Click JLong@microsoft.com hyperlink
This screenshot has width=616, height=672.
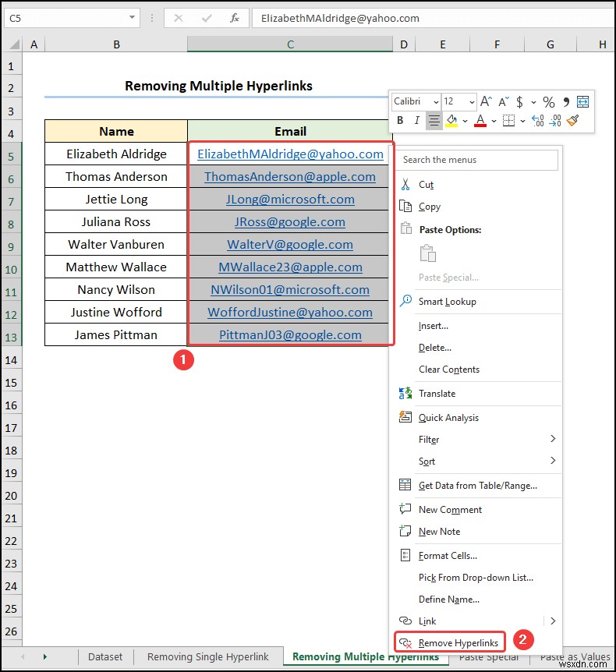click(290, 200)
